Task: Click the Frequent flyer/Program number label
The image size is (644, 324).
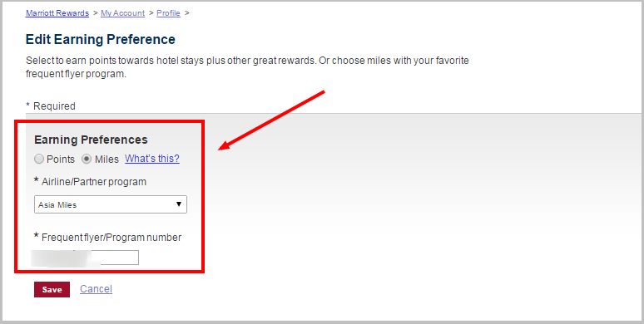Action: click(x=107, y=237)
